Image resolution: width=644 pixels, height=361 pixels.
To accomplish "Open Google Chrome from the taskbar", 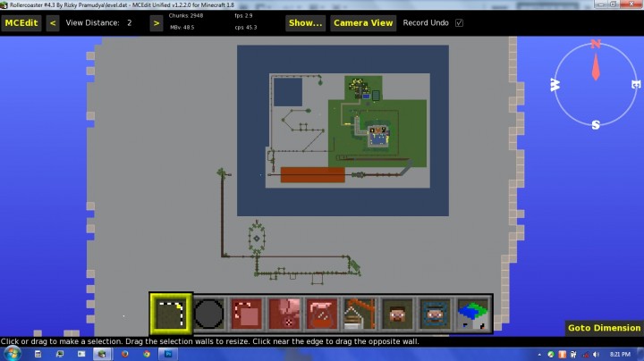I will 146,354.
